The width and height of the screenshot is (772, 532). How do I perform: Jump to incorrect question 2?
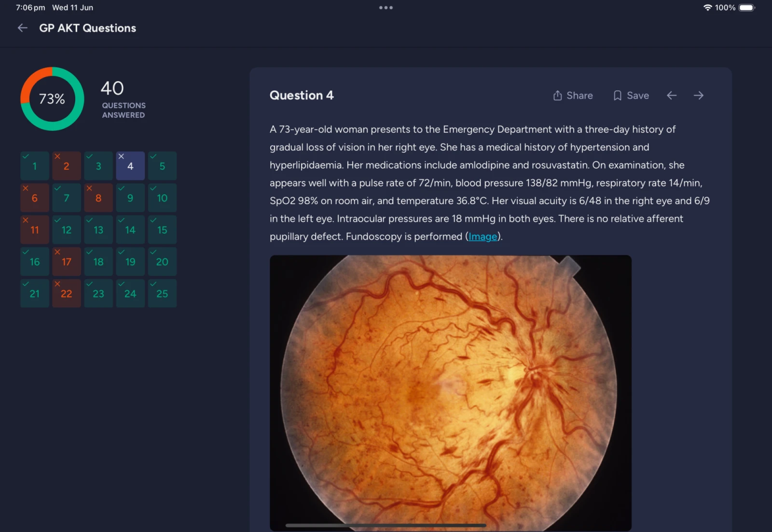[x=67, y=166]
